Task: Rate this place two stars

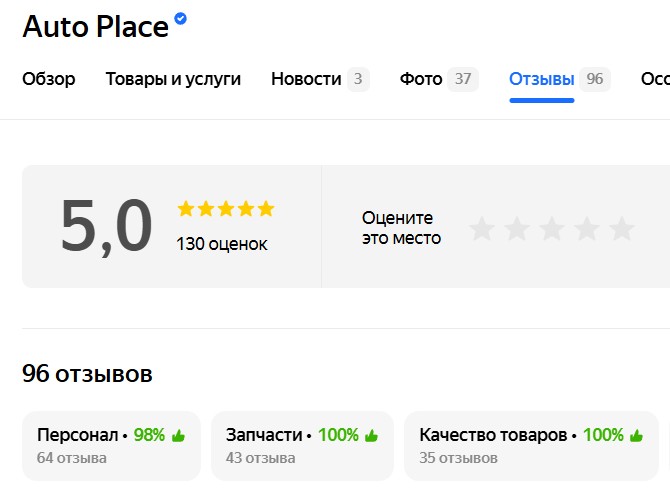Action: coord(517,229)
